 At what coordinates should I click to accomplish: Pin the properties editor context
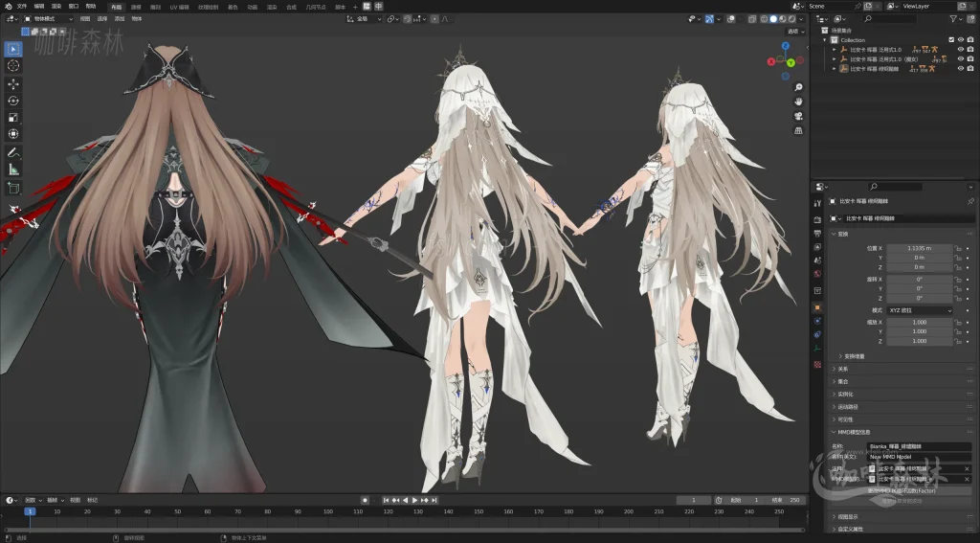point(970,201)
